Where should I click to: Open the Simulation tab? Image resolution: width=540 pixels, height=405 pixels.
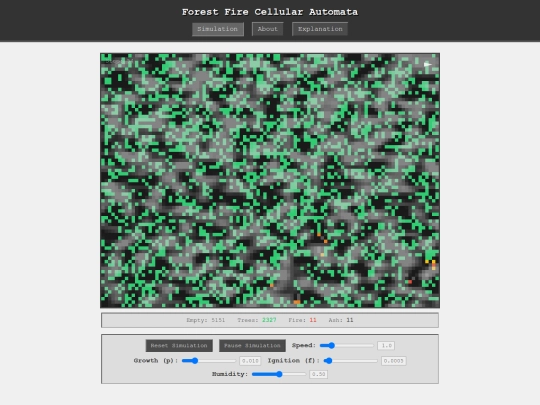[x=218, y=29]
